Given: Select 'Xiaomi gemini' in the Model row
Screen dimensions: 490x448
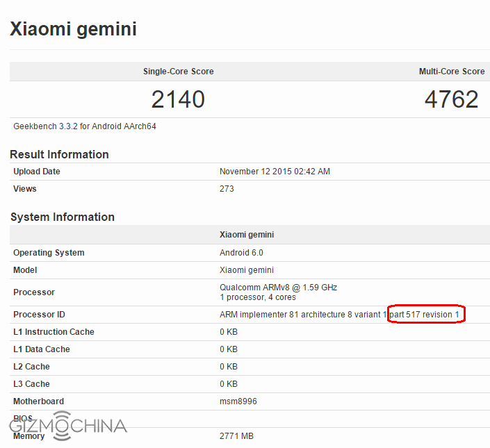Looking at the screenshot, I should click(x=247, y=270).
